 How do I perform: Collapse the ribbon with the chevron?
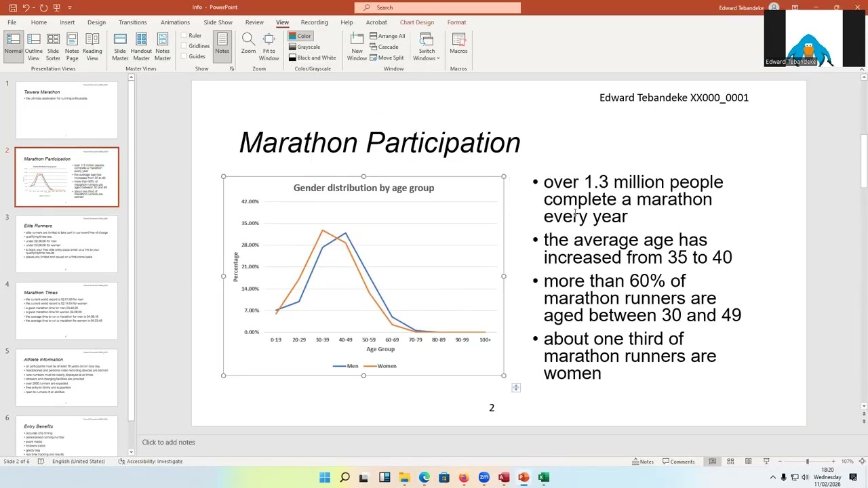coord(862,68)
